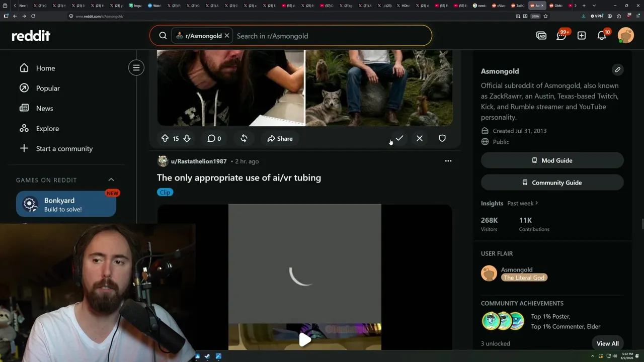
Task: Open the Bonkyard game card
Action: click(66, 204)
